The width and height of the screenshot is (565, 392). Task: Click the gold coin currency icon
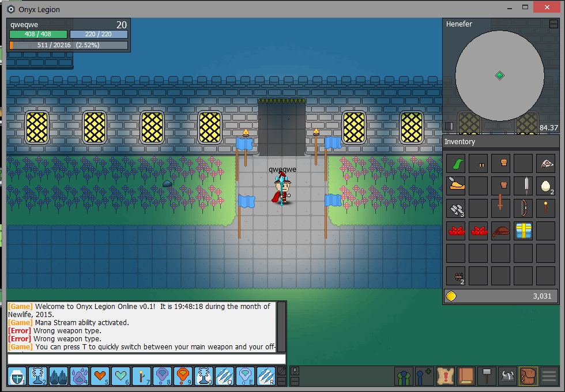[x=451, y=296]
